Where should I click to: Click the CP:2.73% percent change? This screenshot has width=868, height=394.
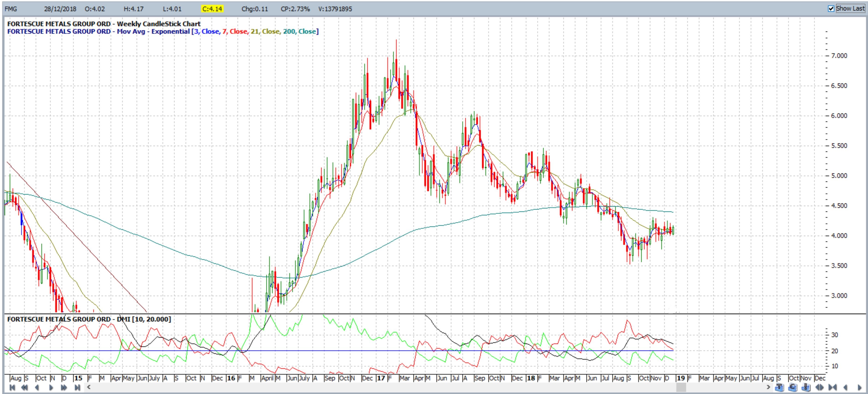(x=295, y=9)
